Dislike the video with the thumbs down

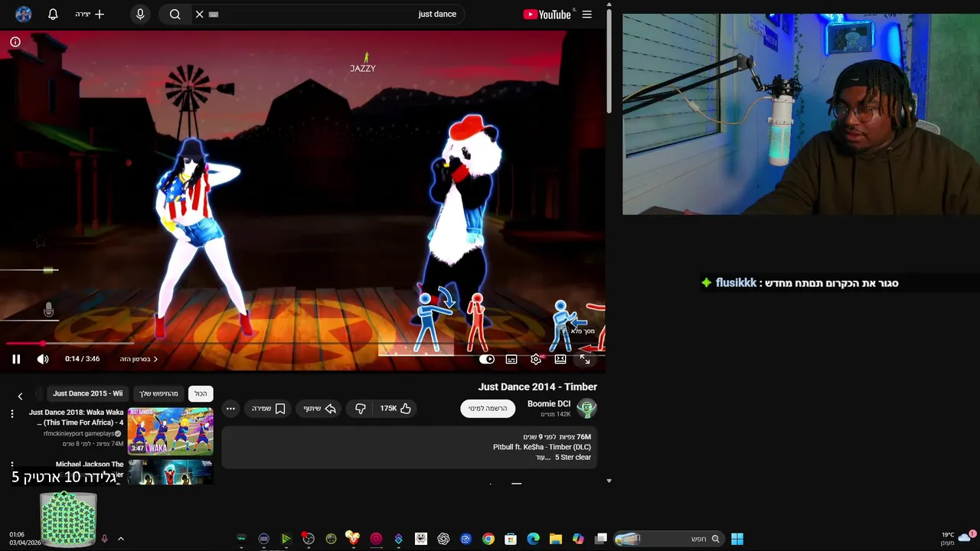coord(361,409)
